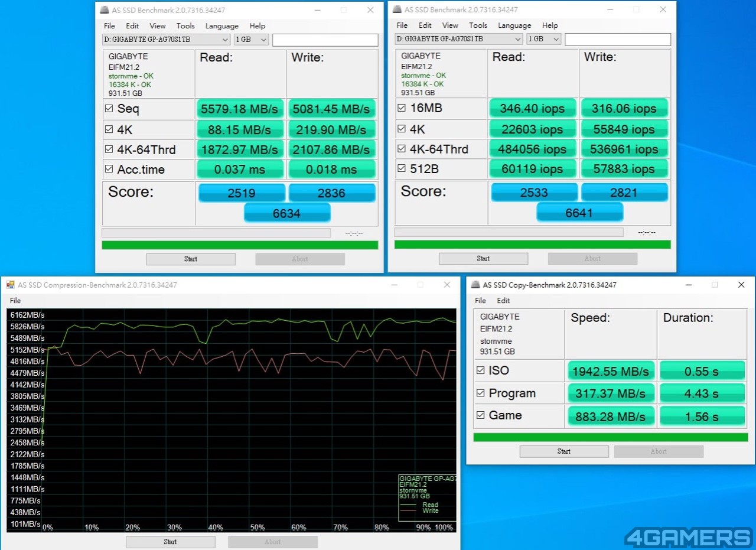Click the Game speed 883.28 MB/s
The width and height of the screenshot is (756, 550).
(x=611, y=416)
